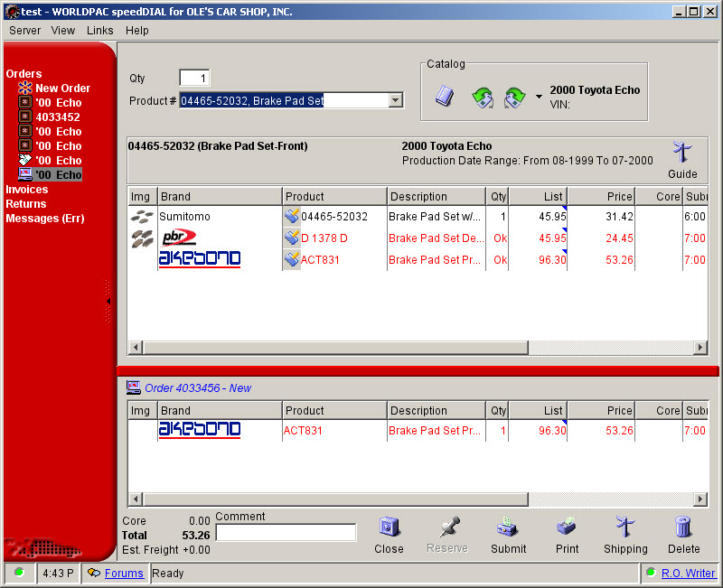Click the Product # text field
The image size is (723, 588).
285,100
